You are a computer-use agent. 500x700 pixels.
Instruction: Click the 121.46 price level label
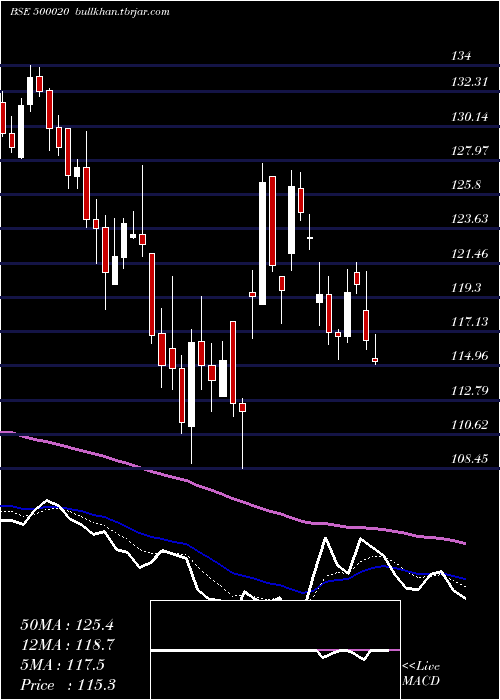click(470, 254)
